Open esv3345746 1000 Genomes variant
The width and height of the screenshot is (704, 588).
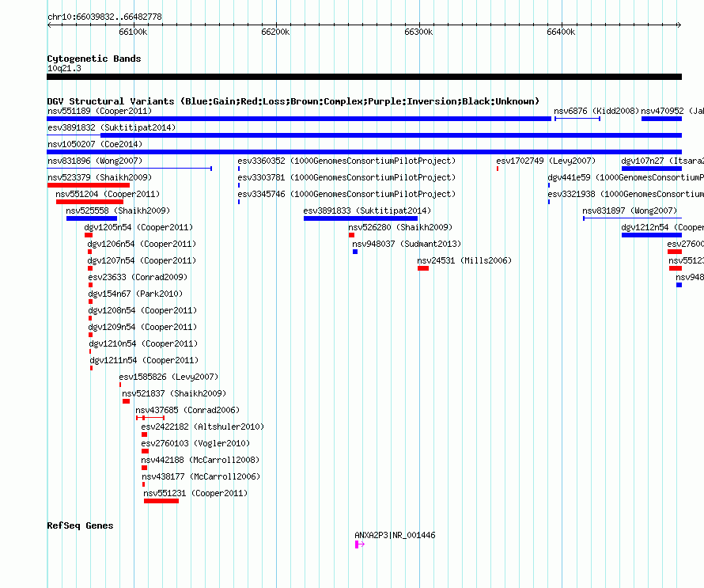point(346,194)
